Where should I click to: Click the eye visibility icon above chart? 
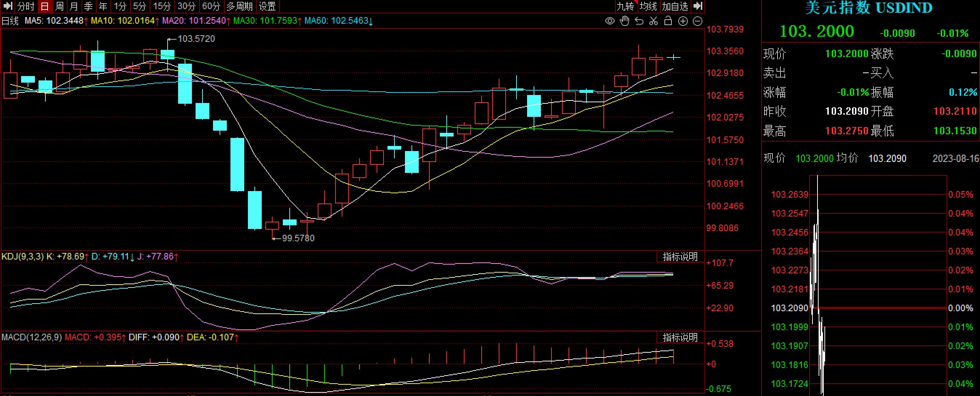click(x=610, y=21)
